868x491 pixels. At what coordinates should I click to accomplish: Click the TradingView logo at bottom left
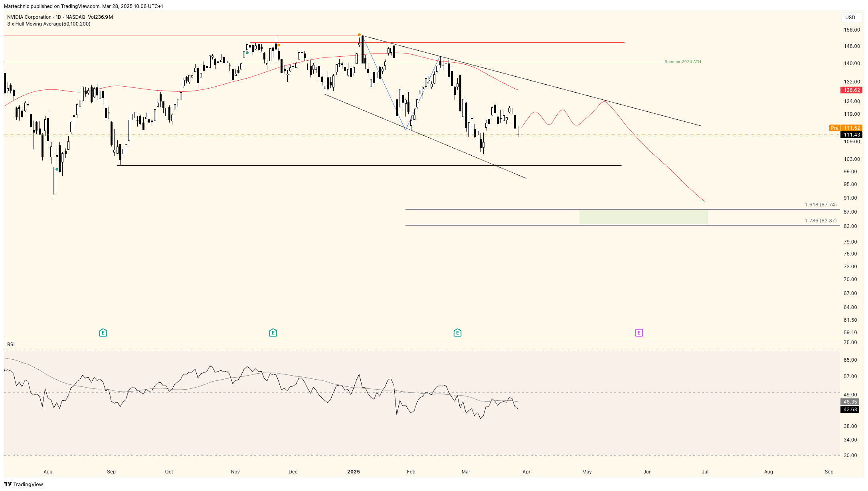tap(23, 484)
